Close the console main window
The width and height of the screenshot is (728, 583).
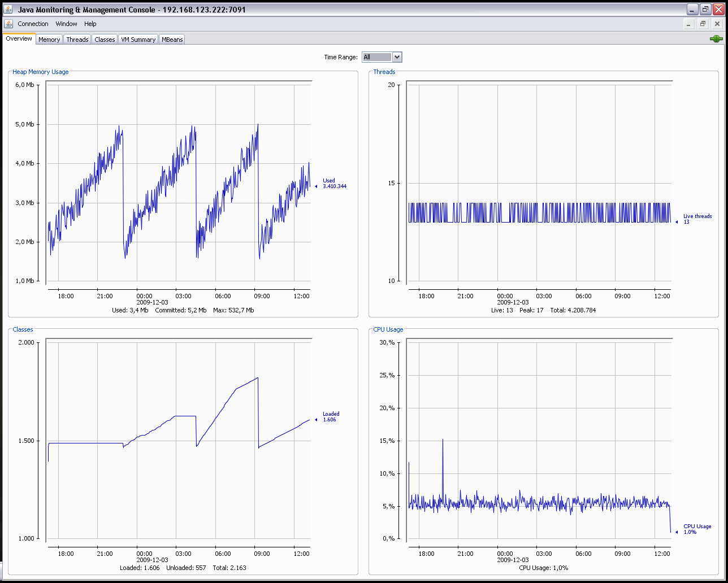coord(718,10)
